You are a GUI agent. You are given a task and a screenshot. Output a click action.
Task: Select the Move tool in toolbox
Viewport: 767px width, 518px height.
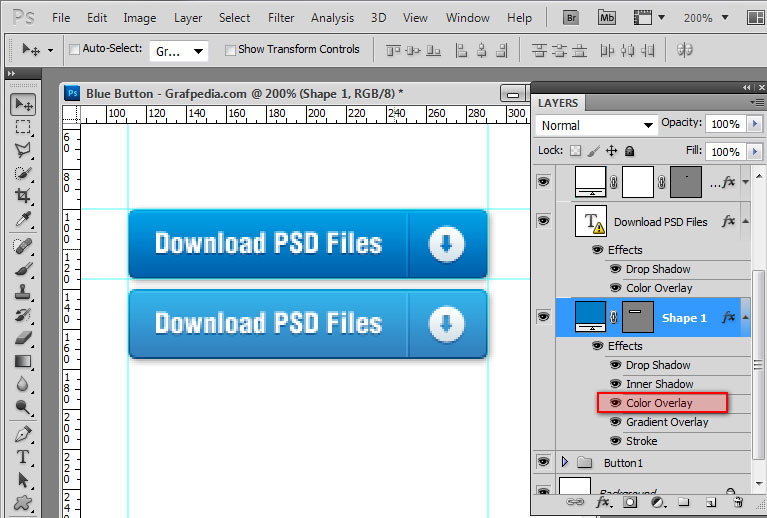[23, 104]
